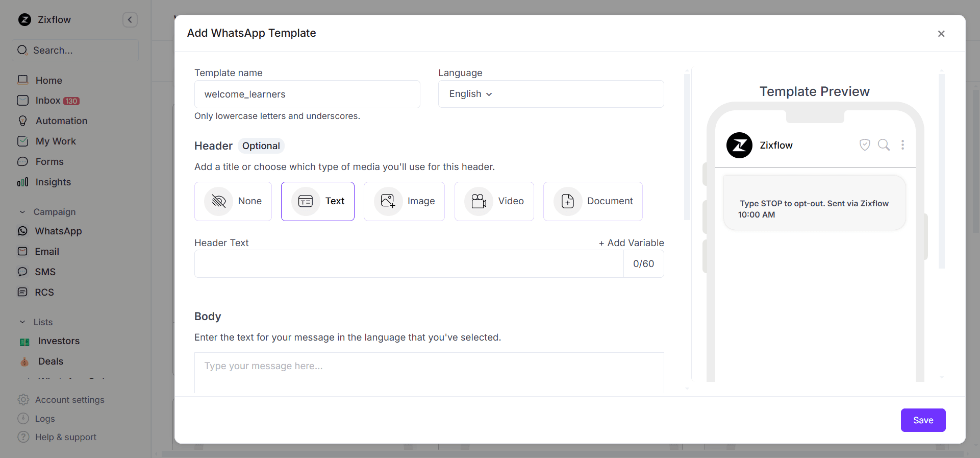Collapse the Campaign section in sidebar
Screen dimensions: 980x458
pyautogui.click(x=22, y=212)
